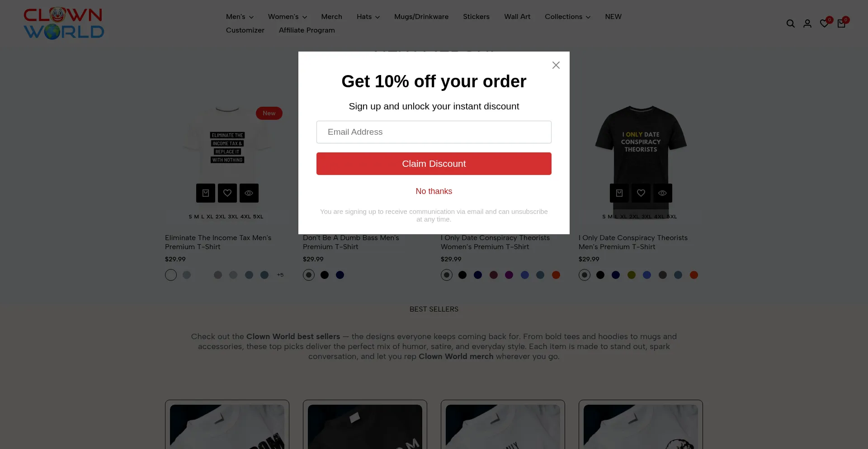Open the Wall Art menu item
This screenshot has height=449, width=868.
(517, 17)
